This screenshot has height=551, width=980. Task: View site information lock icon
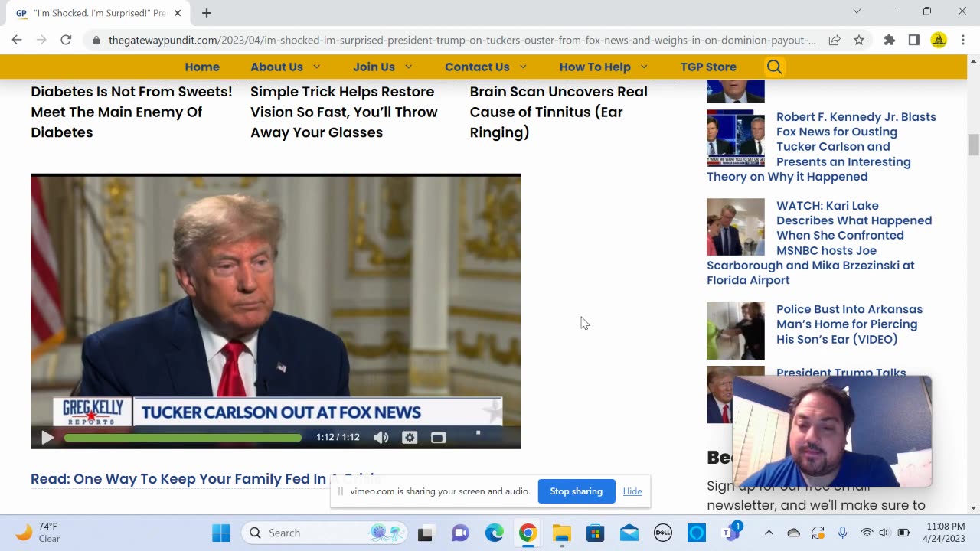tap(96, 40)
